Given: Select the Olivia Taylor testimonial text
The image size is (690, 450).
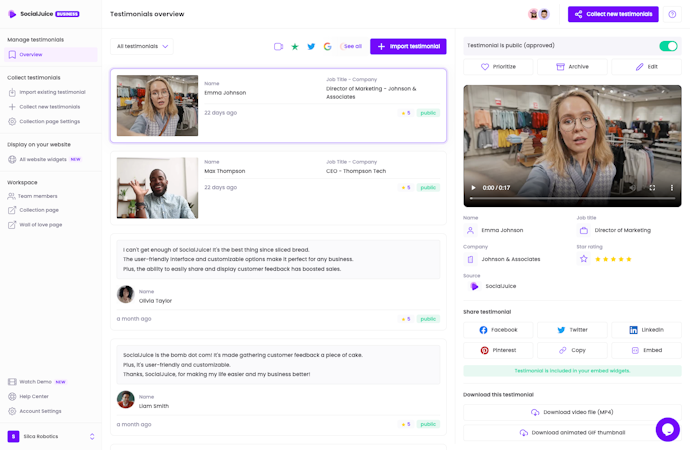Looking at the screenshot, I should tap(278, 260).
